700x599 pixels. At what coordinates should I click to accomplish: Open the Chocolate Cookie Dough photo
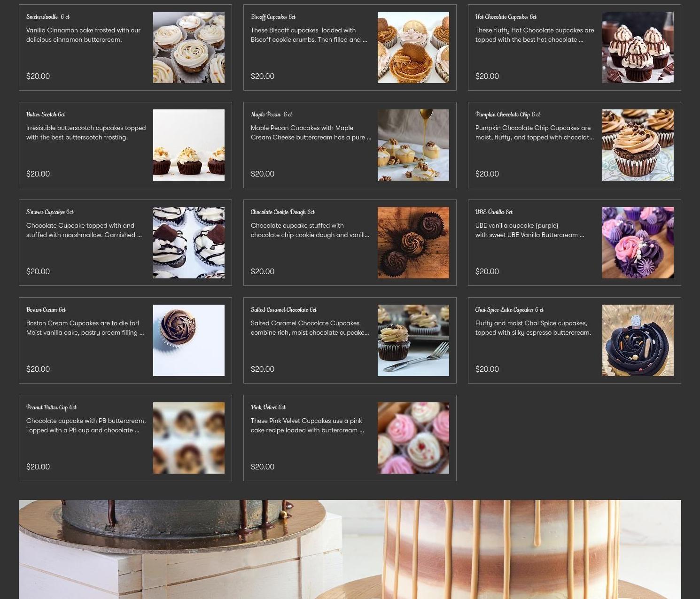pyautogui.click(x=413, y=243)
